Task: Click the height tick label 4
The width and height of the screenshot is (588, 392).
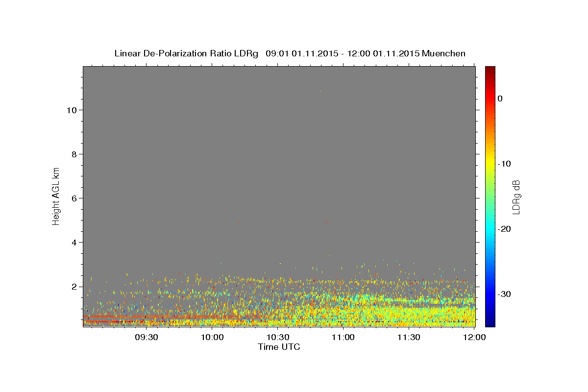Action: coord(74,243)
